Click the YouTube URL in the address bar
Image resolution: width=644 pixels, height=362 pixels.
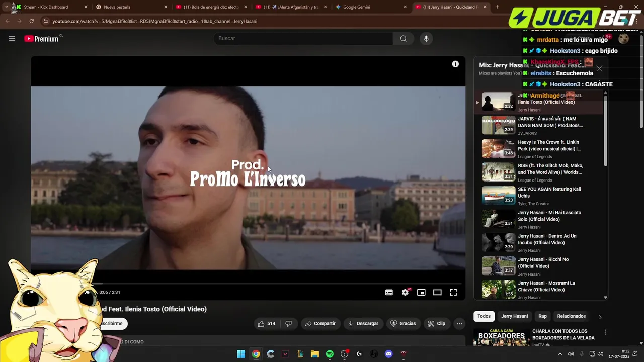pos(154,21)
